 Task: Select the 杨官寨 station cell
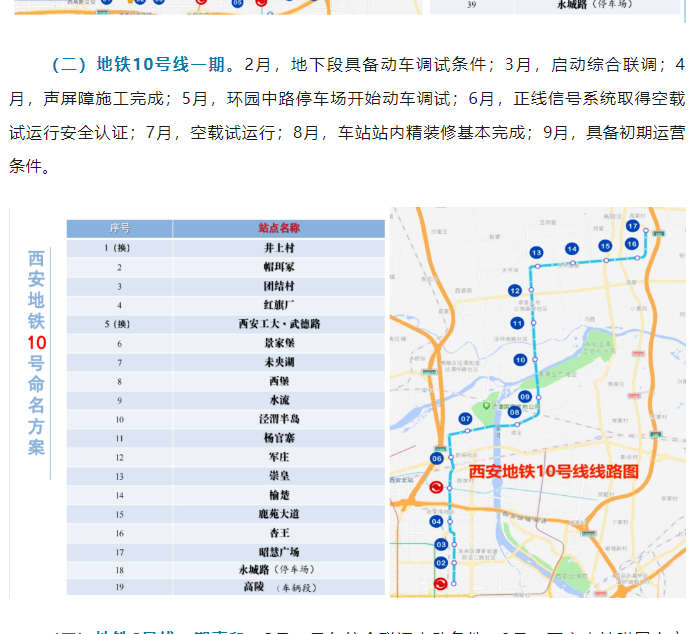(x=279, y=438)
